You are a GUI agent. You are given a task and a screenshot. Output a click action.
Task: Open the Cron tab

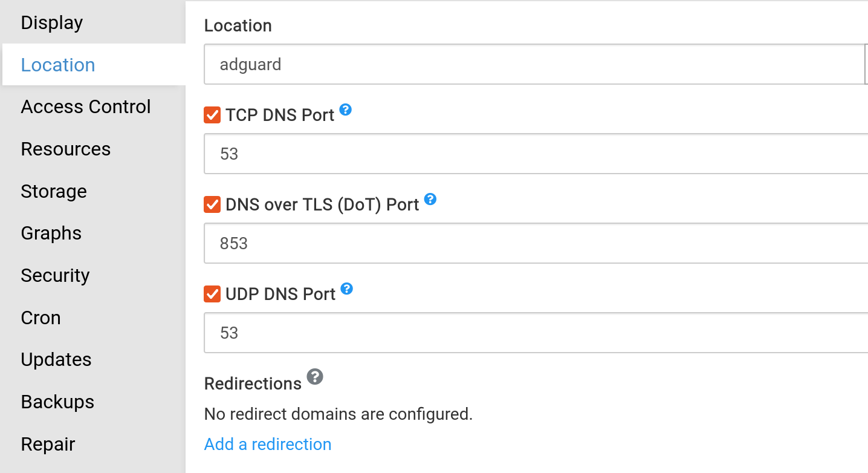pyautogui.click(x=40, y=318)
